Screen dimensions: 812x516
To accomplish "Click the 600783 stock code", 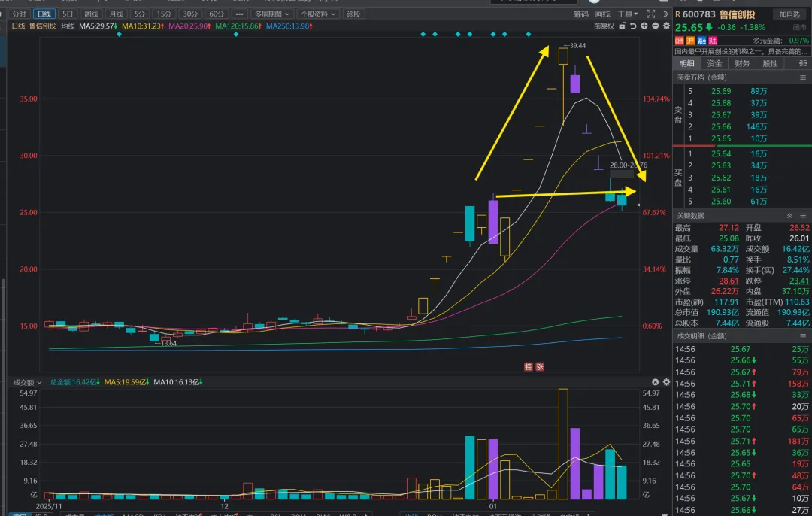I will [698, 14].
